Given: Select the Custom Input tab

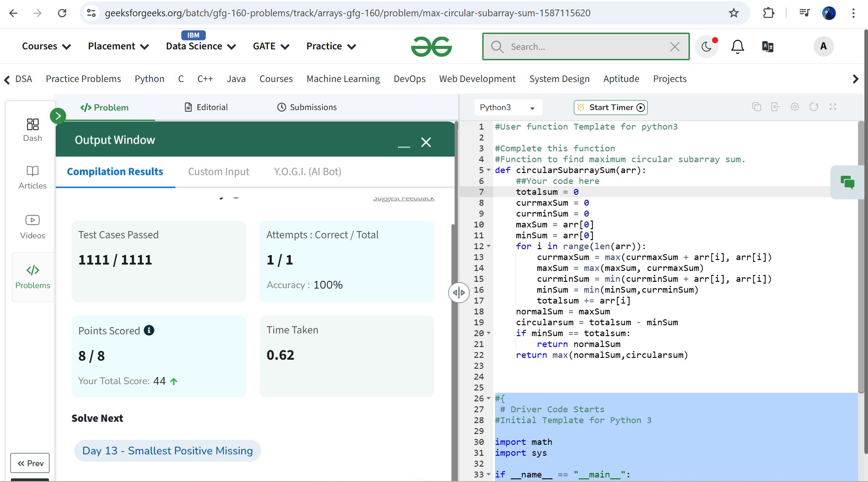Looking at the screenshot, I should click(218, 172).
